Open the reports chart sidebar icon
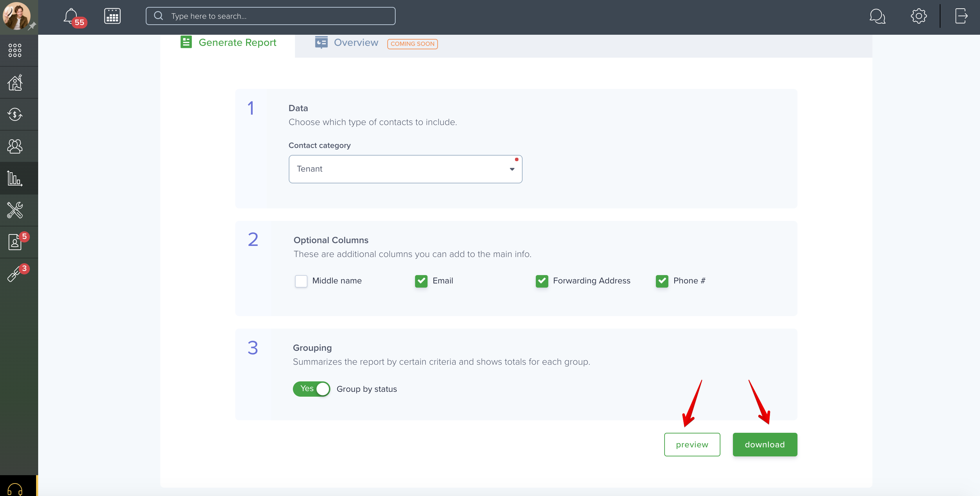Screen dimensions: 980x496 (15, 178)
